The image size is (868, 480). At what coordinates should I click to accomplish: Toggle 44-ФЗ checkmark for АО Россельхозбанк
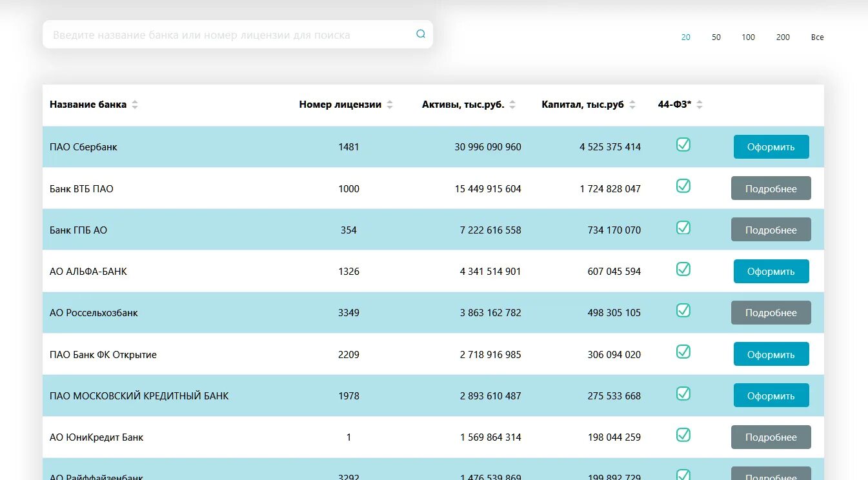(683, 310)
